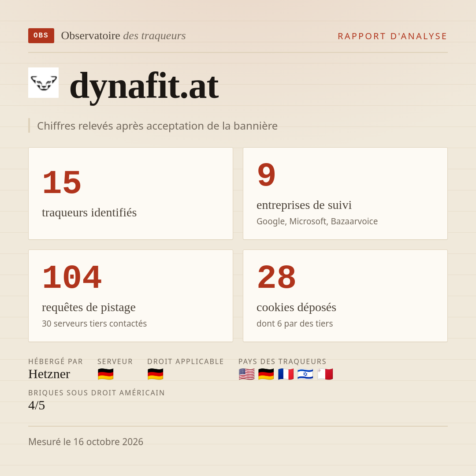The width and height of the screenshot is (476, 476).
Task: Click the PAYS DES TRAQUEURS label
Action: coord(283,361)
